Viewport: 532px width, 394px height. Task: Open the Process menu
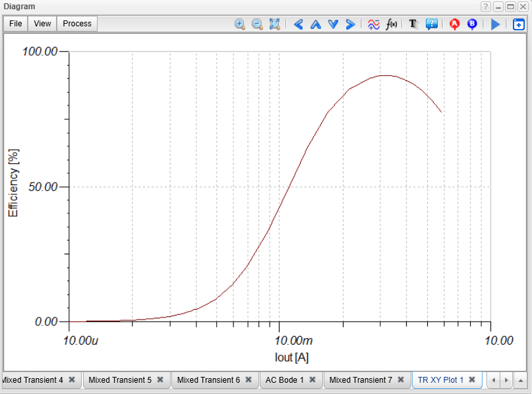tap(77, 24)
